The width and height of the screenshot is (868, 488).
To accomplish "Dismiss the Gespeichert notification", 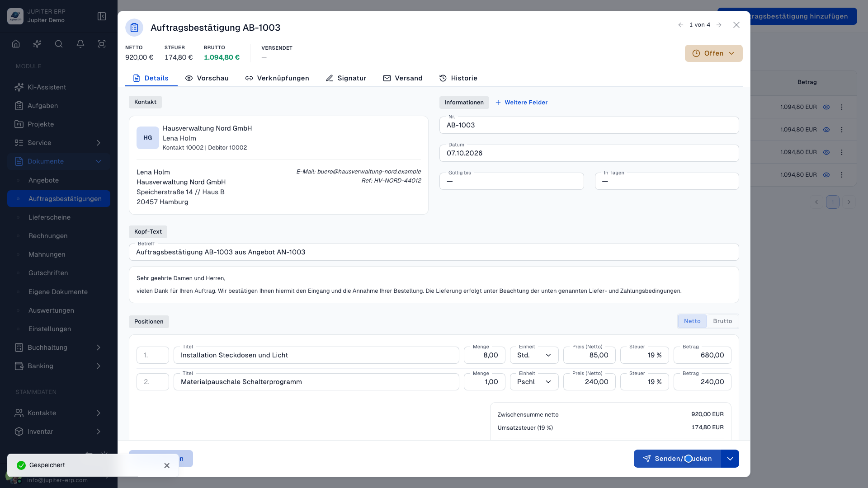I will point(167,465).
